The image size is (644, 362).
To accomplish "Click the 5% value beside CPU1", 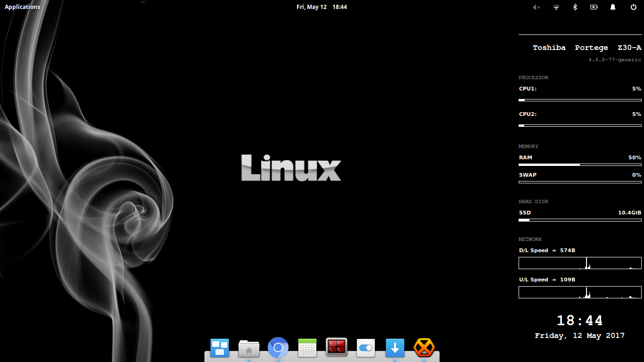I will pos(636,89).
